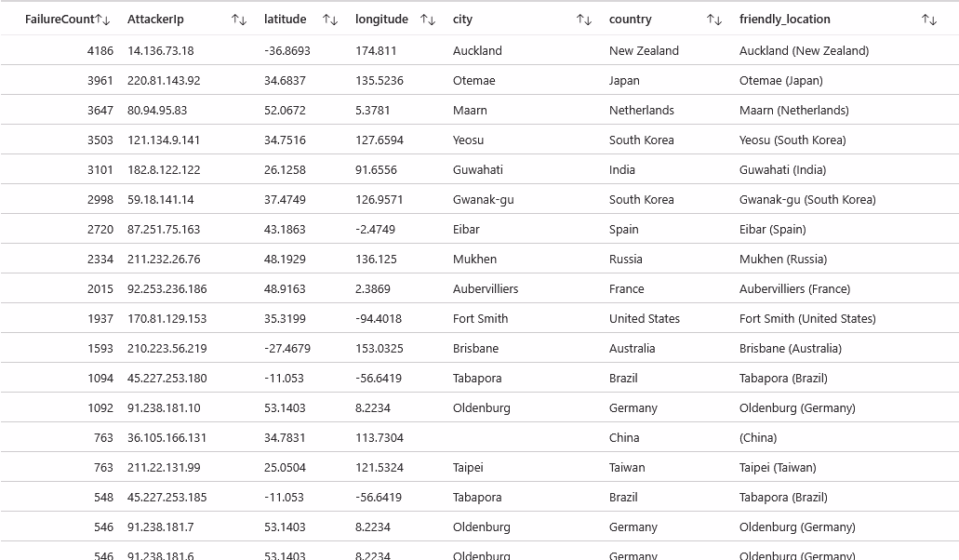This screenshot has height=560, width=959.
Task: Sort the city column via arrows icon
Action: 584,20
